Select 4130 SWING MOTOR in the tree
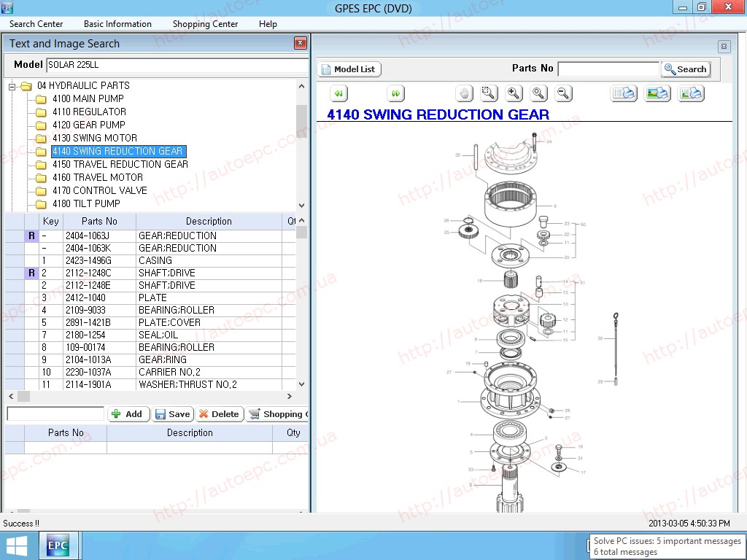The height and width of the screenshot is (560, 747). click(95, 138)
